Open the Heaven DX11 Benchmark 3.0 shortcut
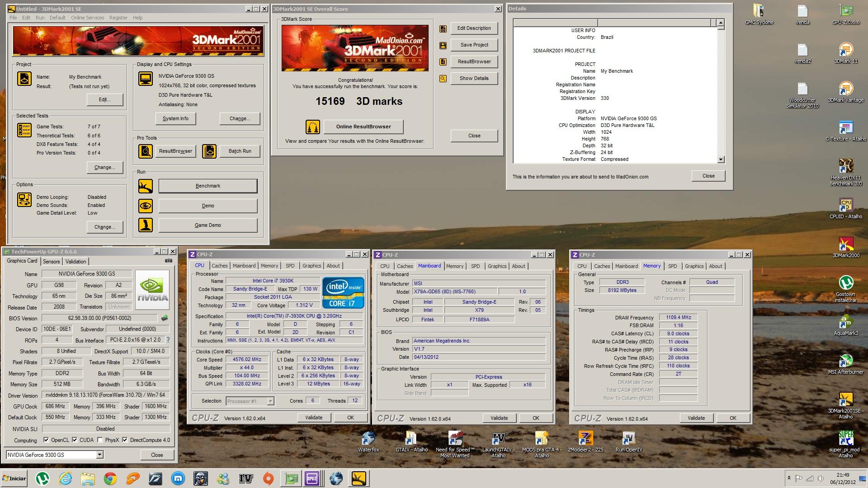Viewport: 868px width, 488px height. (x=845, y=172)
